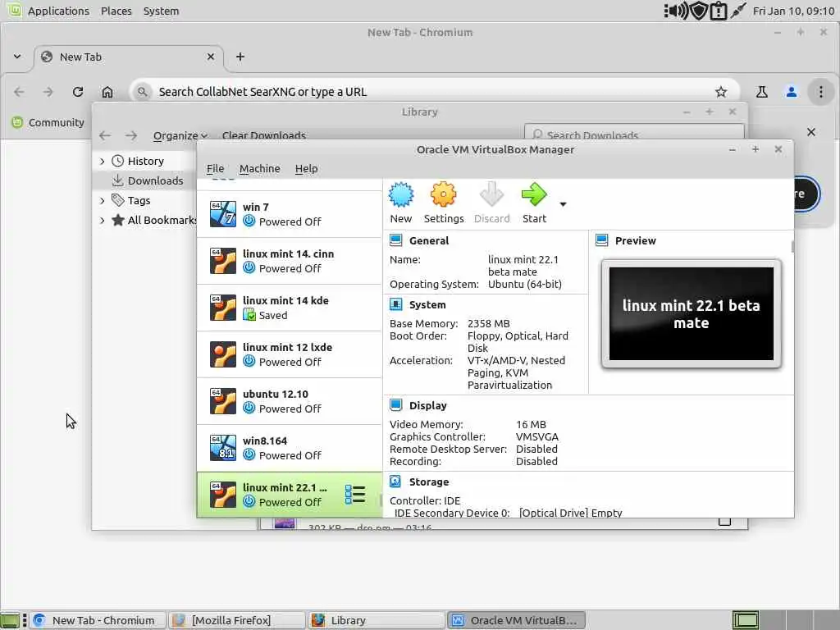
Task: Go back in Library window
Action: [105, 135]
